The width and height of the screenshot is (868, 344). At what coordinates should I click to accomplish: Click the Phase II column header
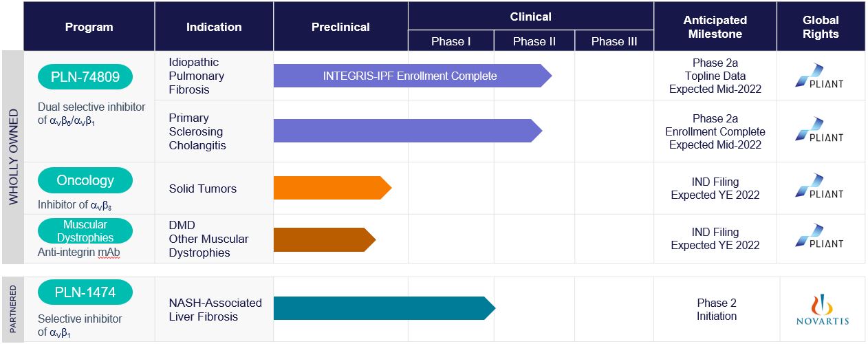click(534, 41)
